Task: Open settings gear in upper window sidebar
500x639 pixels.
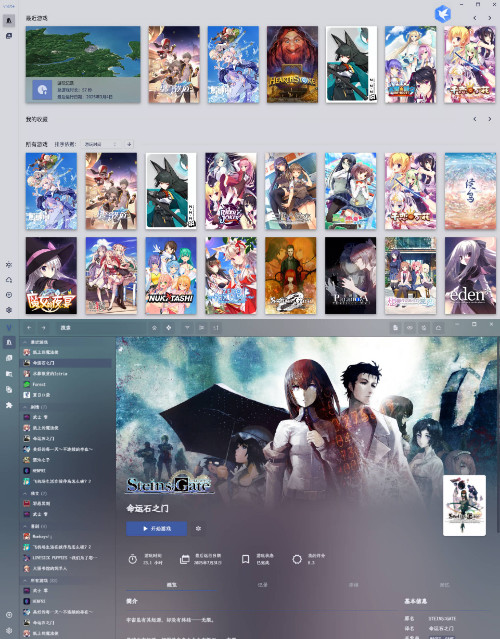Action: click(x=9, y=310)
